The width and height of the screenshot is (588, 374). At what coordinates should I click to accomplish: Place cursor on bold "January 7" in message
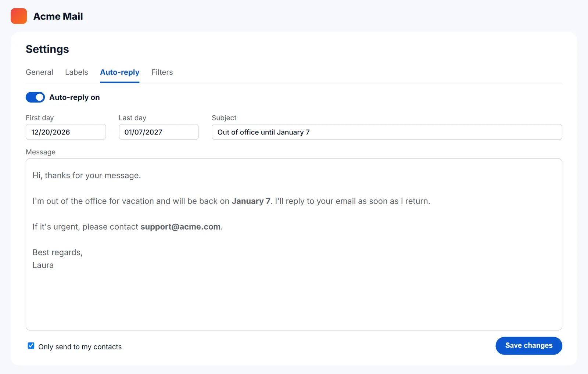tap(251, 201)
